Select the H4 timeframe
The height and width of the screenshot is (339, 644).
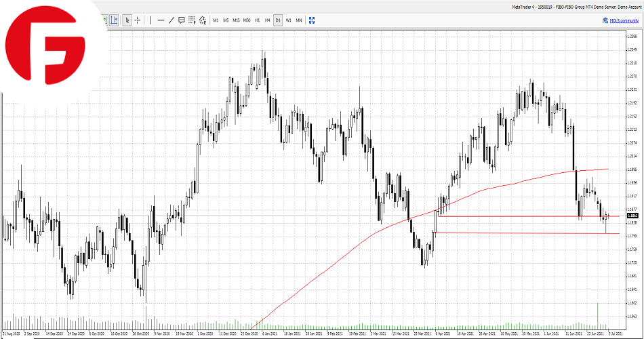(268, 20)
